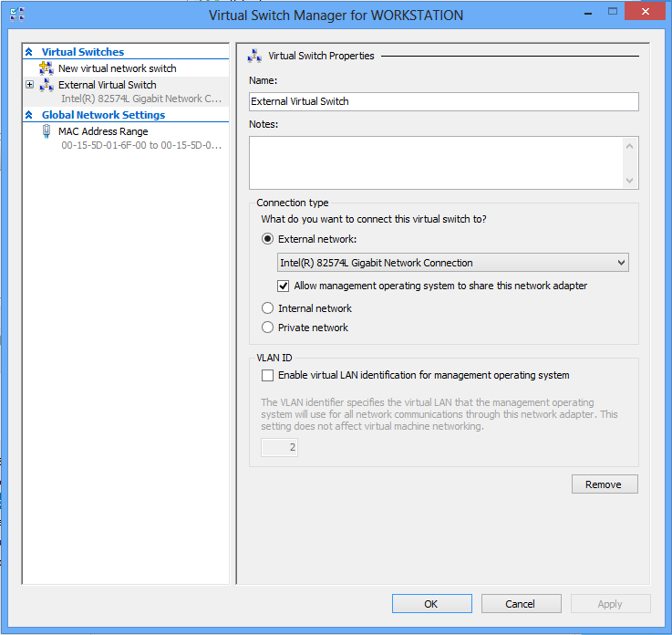Expand the External Virtual Switch tree node

(x=29, y=85)
